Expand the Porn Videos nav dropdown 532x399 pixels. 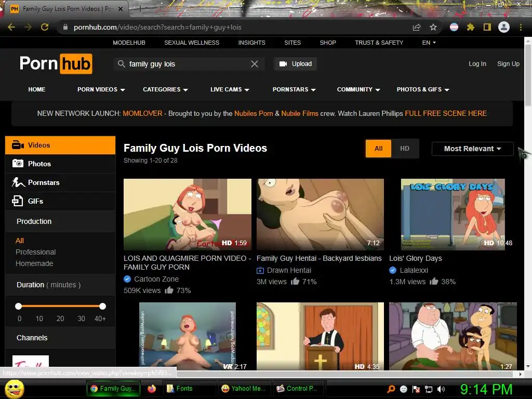(x=101, y=89)
